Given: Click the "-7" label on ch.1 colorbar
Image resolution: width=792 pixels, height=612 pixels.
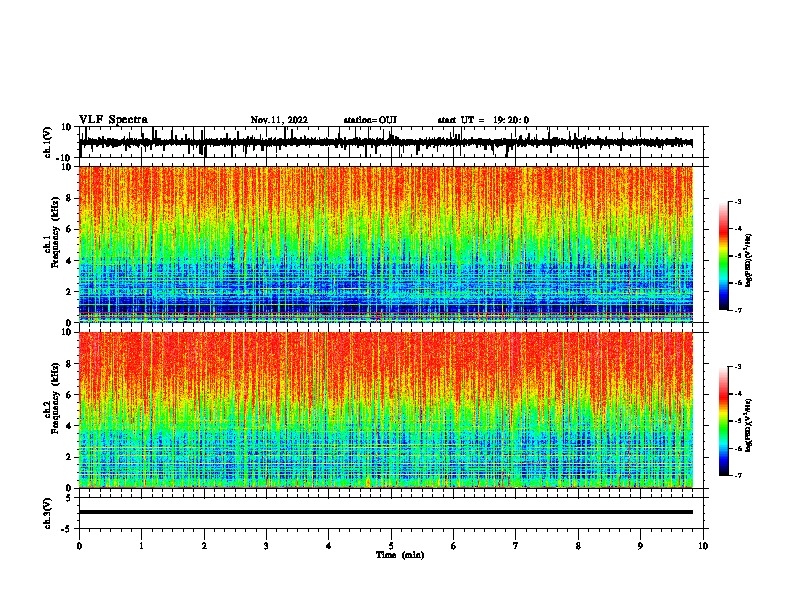Looking at the screenshot, I should 737,310.
